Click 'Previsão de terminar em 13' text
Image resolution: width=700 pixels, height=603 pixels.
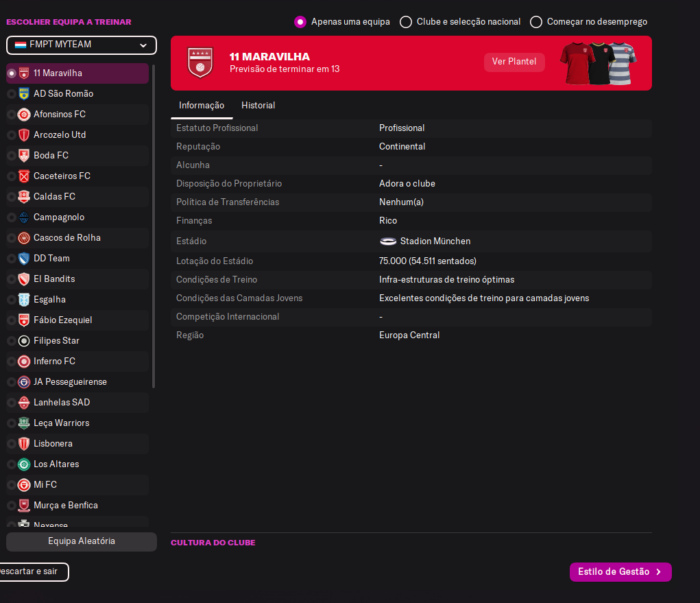point(285,69)
